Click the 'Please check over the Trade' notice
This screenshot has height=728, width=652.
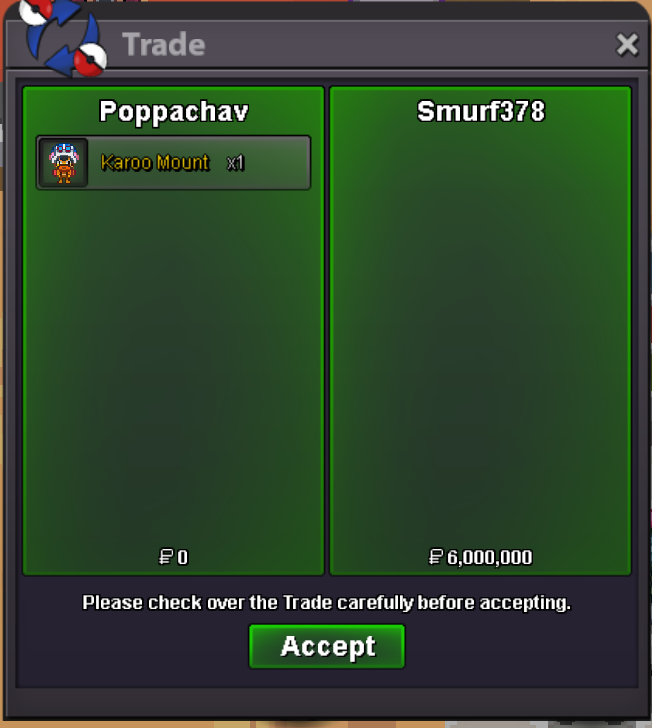pyautogui.click(x=326, y=603)
